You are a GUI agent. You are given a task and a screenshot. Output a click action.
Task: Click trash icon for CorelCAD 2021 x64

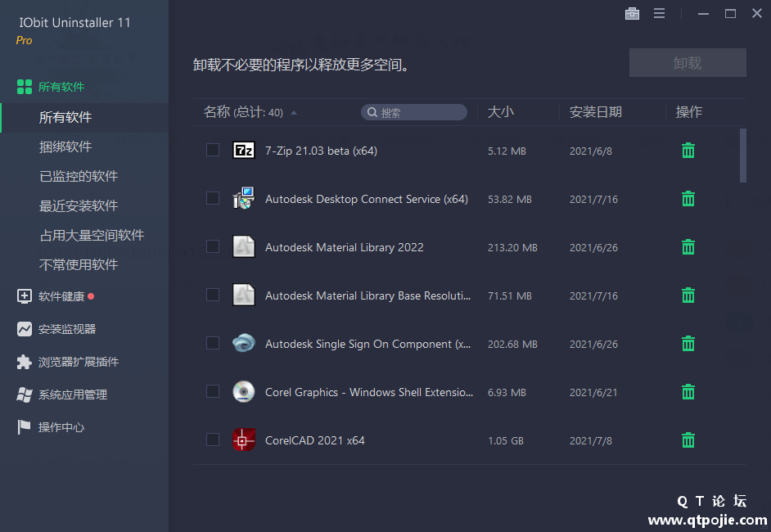[688, 440]
